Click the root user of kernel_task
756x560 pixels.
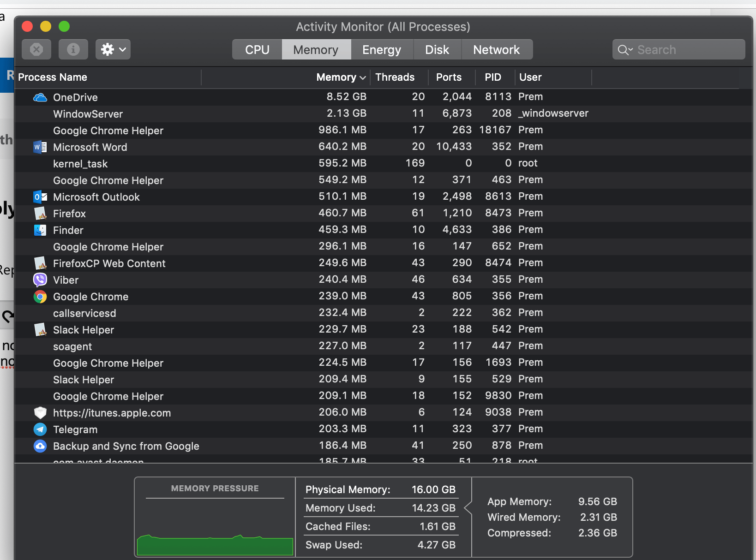pos(528,163)
